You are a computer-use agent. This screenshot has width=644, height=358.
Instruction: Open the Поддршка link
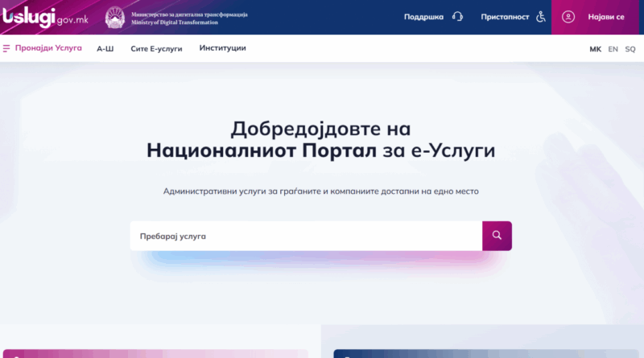coord(423,17)
